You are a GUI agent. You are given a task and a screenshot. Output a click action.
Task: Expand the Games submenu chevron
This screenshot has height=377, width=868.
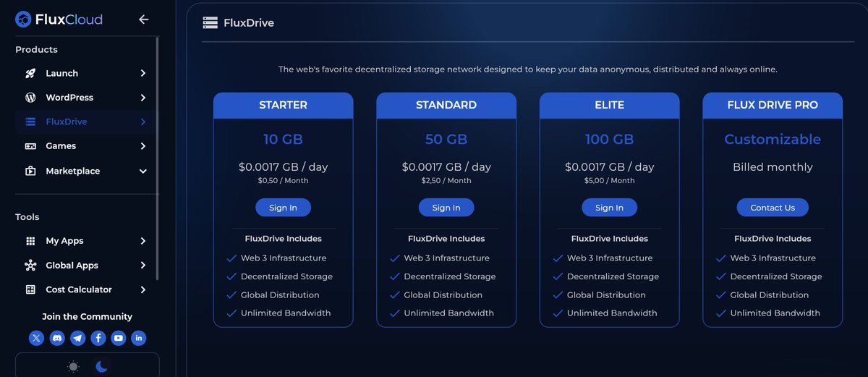coord(143,146)
